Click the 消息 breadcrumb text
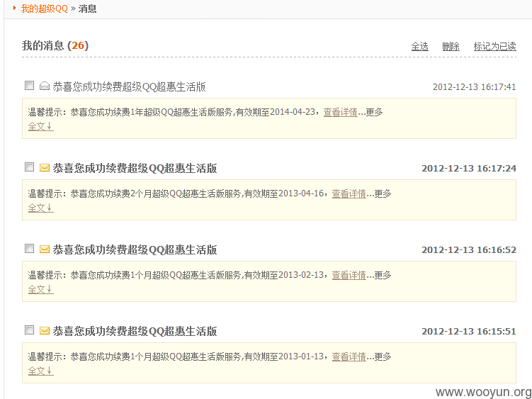 click(x=88, y=9)
